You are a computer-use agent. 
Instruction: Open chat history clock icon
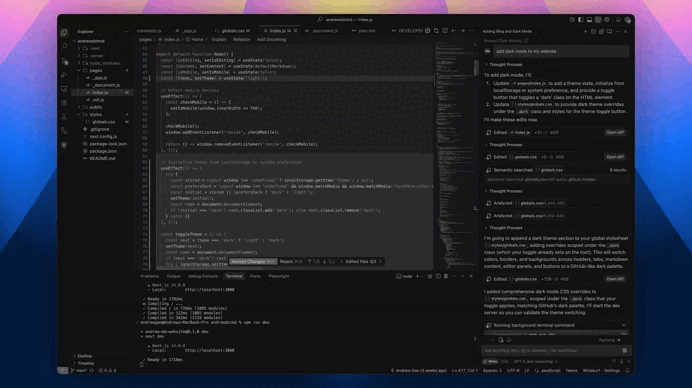pyautogui.click(x=593, y=32)
